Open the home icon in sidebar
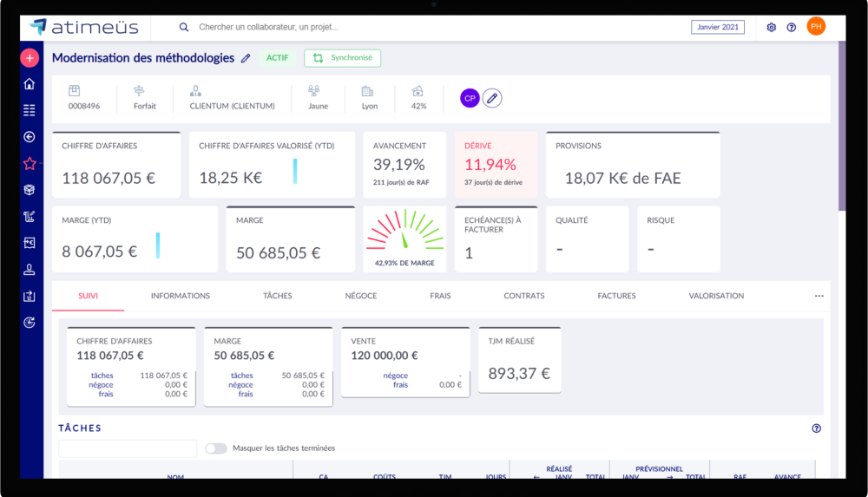Screen dimensions: 868x497 30,83
